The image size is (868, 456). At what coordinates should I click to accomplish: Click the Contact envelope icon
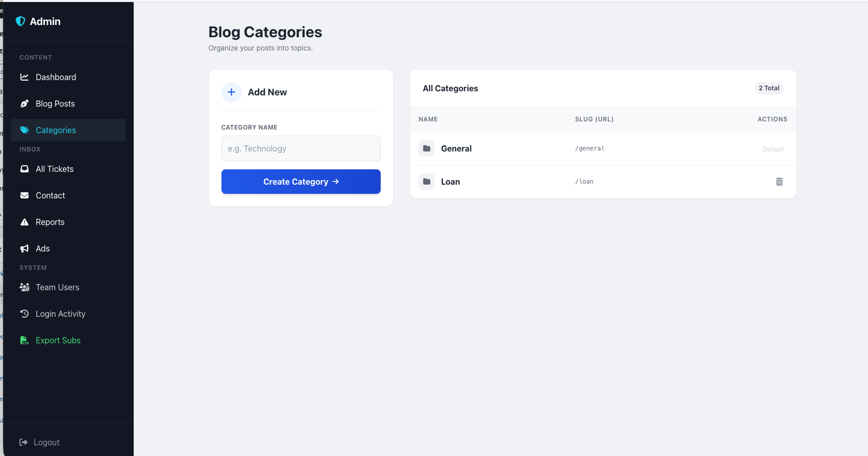click(x=24, y=195)
